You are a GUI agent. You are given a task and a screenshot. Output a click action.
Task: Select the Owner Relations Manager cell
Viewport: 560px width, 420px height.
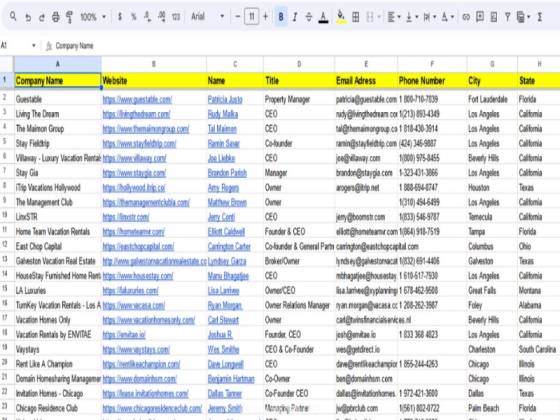(299, 305)
